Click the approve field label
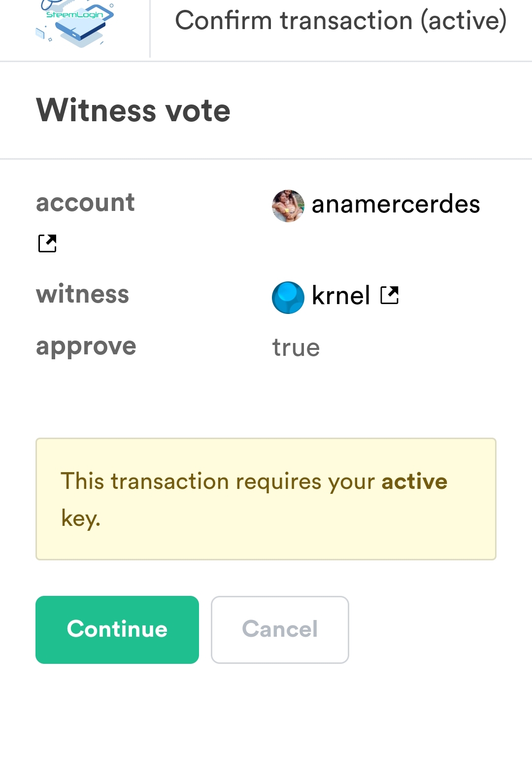This screenshot has width=532, height=757. [86, 346]
